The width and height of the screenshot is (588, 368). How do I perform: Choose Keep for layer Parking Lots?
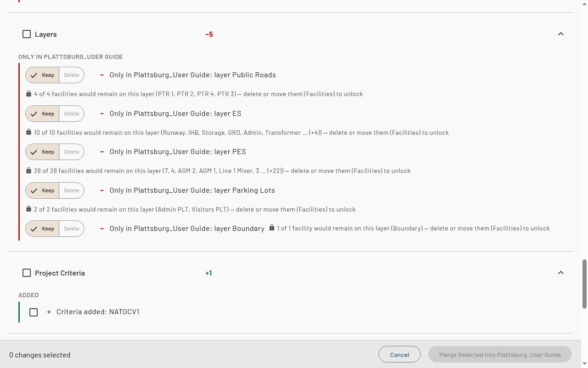tap(42, 190)
